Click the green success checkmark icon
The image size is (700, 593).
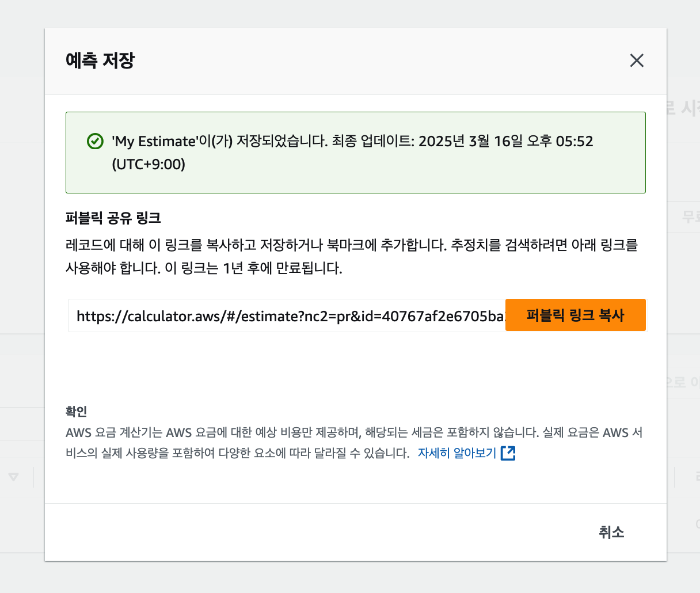tap(94, 141)
